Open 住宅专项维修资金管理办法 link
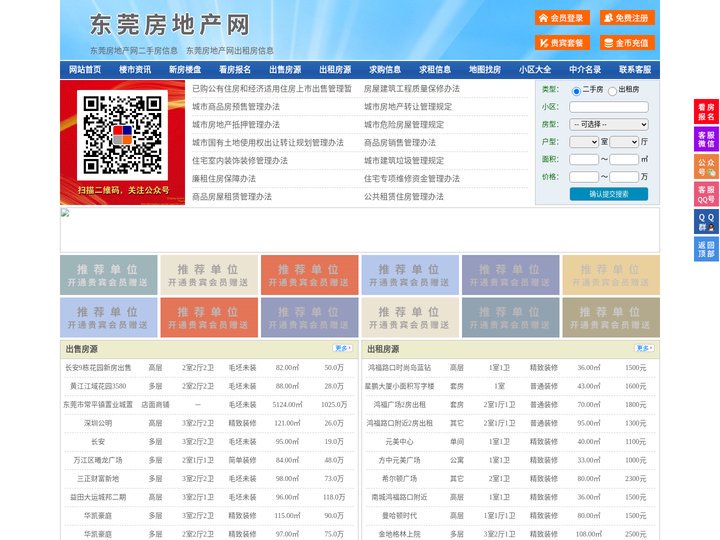This screenshot has width=720, height=540. click(x=412, y=179)
